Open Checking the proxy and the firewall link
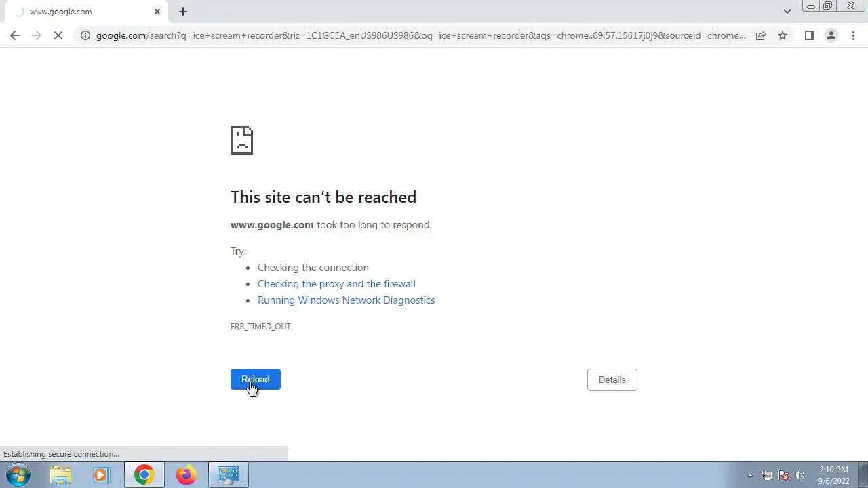This screenshot has width=868, height=488. [x=336, y=284]
